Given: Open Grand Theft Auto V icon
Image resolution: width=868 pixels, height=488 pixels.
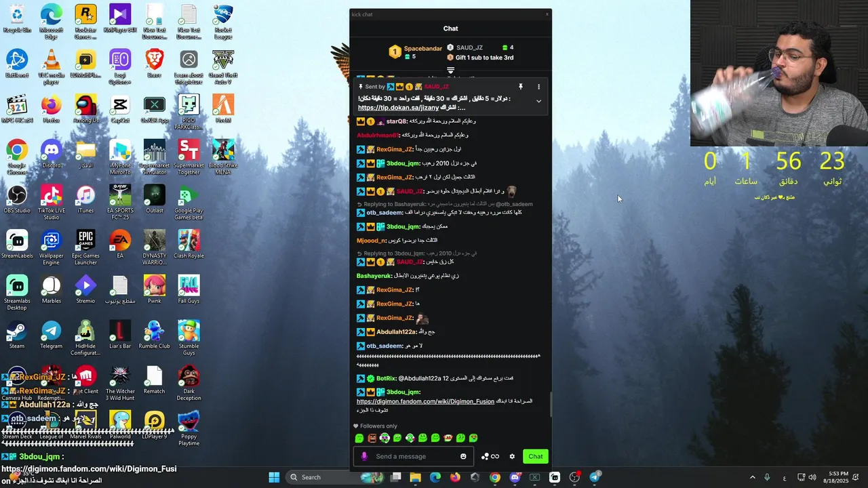Looking at the screenshot, I should click(223, 66).
